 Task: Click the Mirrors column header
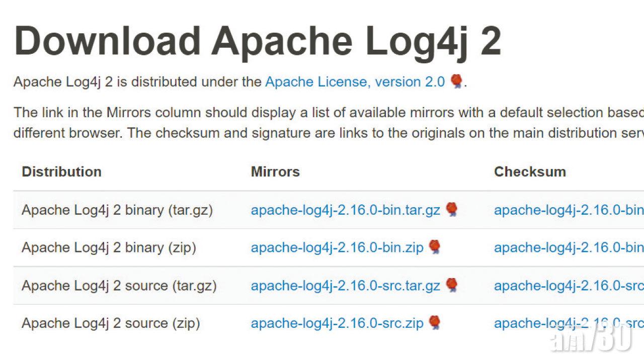tap(275, 171)
